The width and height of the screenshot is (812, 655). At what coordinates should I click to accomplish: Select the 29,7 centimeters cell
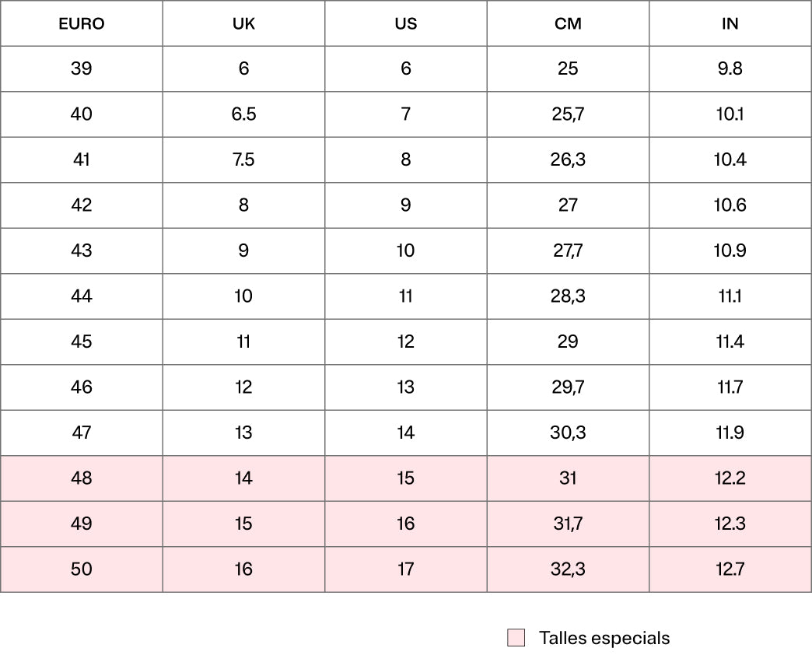(x=568, y=387)
